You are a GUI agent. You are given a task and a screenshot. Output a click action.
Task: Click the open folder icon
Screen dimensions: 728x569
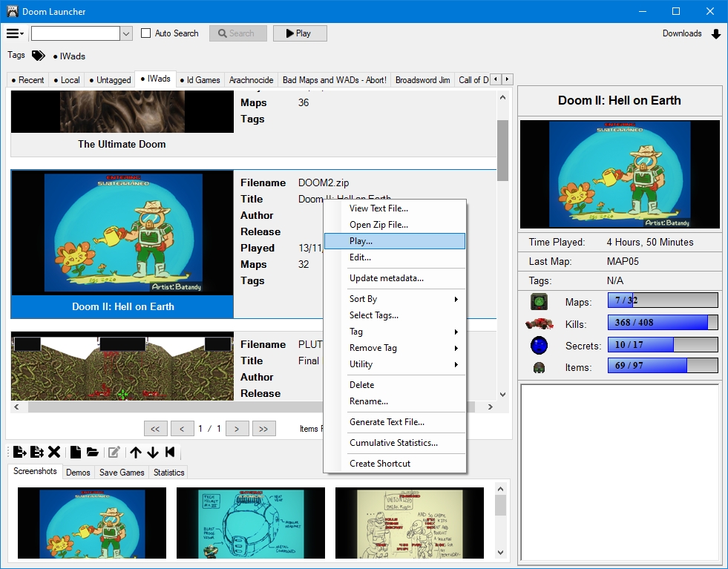93,452
